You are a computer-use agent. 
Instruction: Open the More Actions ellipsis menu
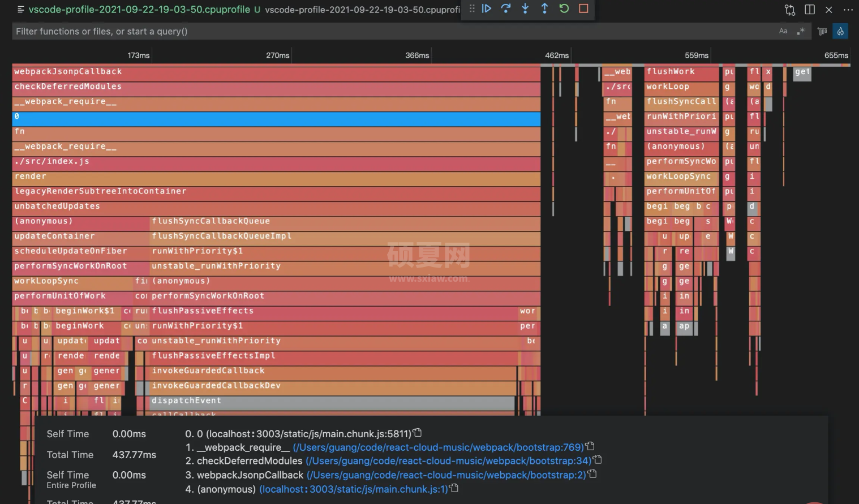(848, 10)
